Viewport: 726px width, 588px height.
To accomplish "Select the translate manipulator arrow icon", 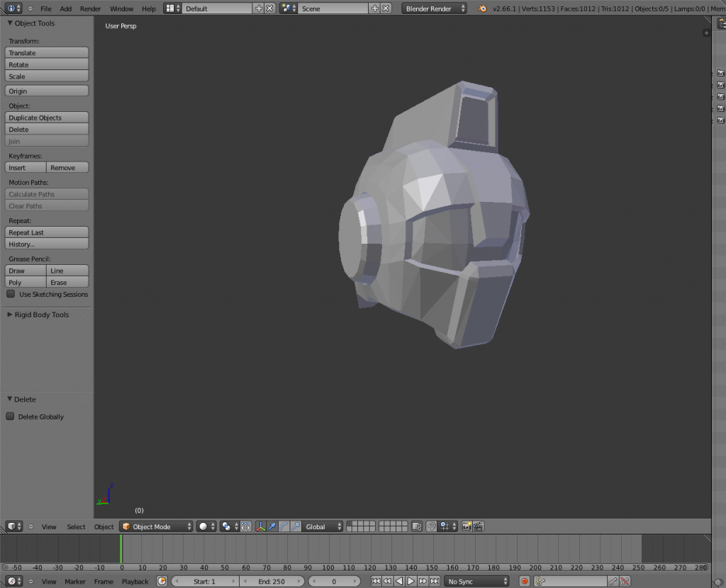I will [x=272, y=526].
